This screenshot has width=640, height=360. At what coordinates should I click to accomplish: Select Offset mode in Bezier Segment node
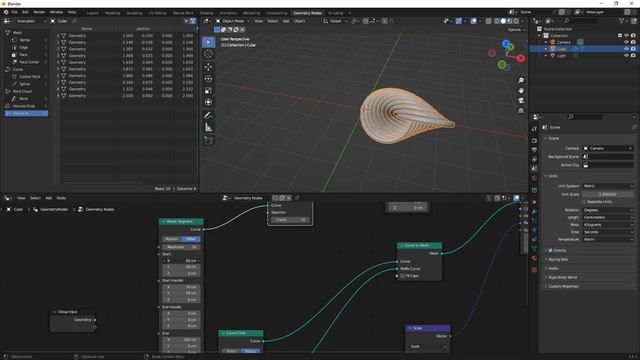[191, 239]
